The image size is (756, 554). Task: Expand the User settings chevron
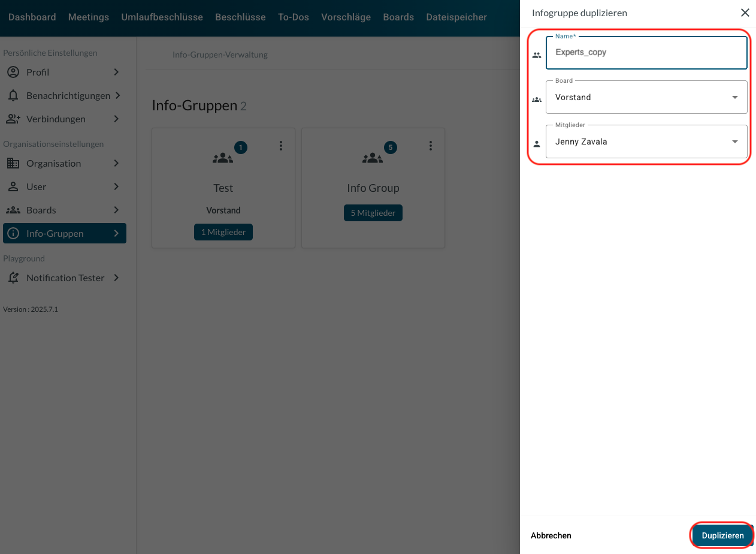click(116, 186)
